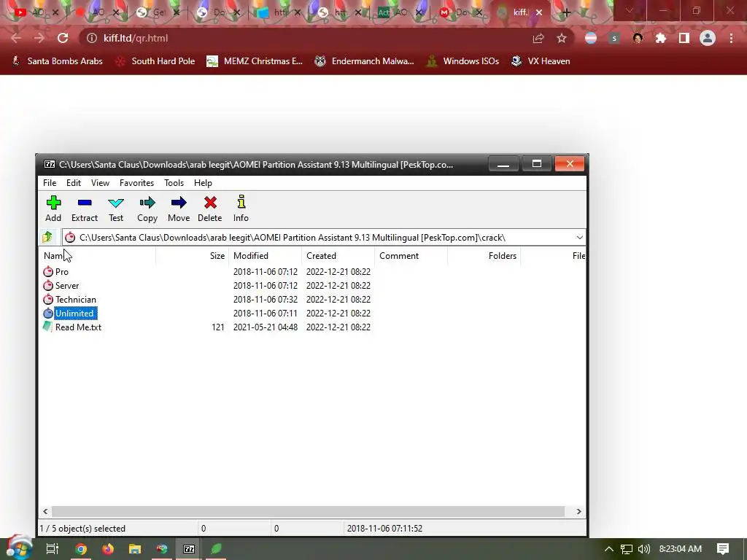
Task: Open the VX Heaven bookmark
Action: tap(541, 61)
